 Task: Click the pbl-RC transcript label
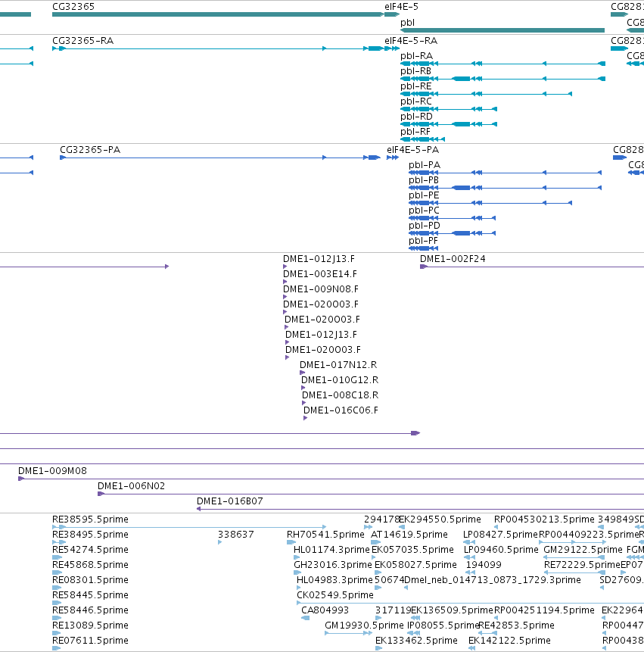pos(416,101)
